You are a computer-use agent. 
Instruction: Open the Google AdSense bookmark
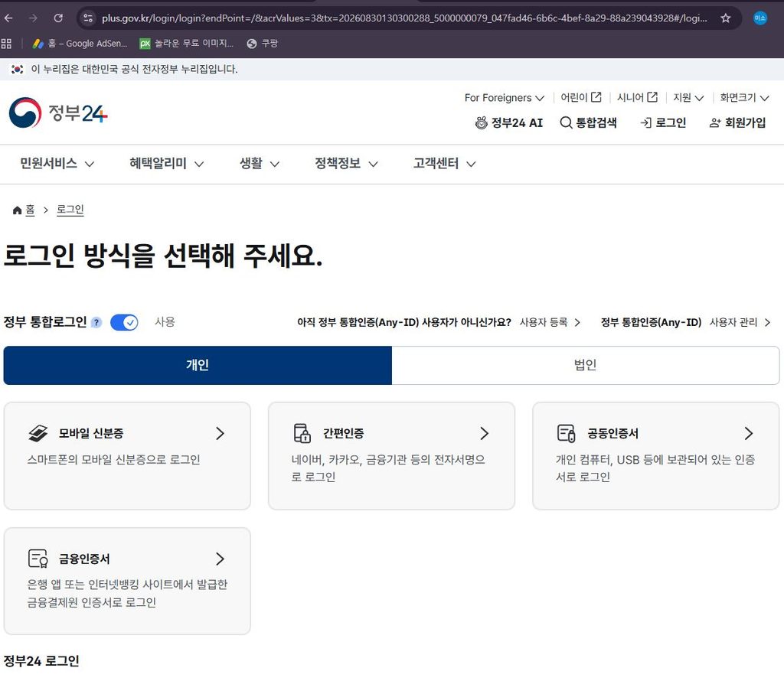[x=80, y=44]
